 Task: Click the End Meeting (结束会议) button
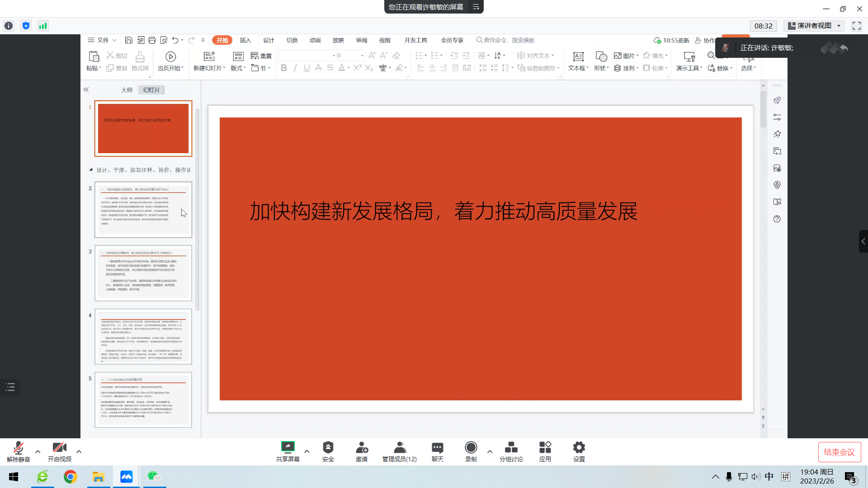click(840, 452)
